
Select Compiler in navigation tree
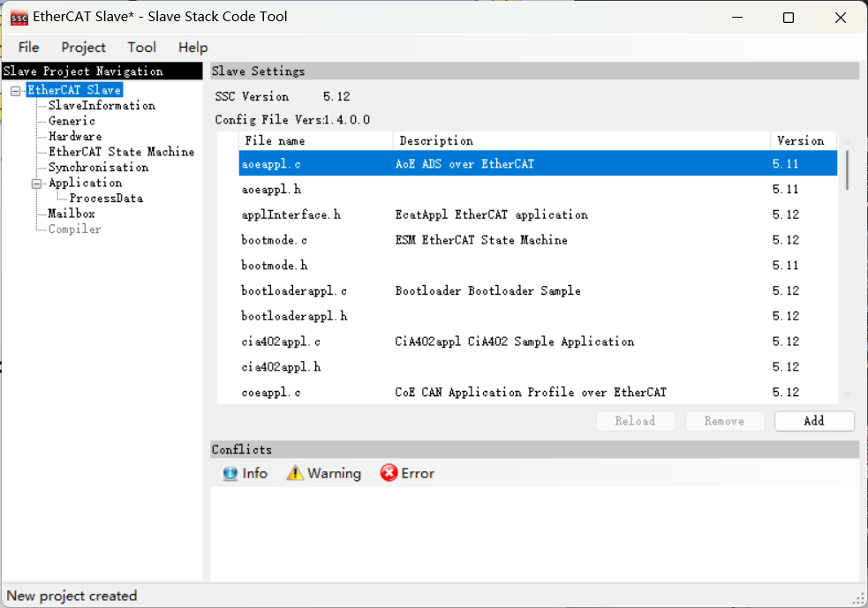click(x=75, y=229)
